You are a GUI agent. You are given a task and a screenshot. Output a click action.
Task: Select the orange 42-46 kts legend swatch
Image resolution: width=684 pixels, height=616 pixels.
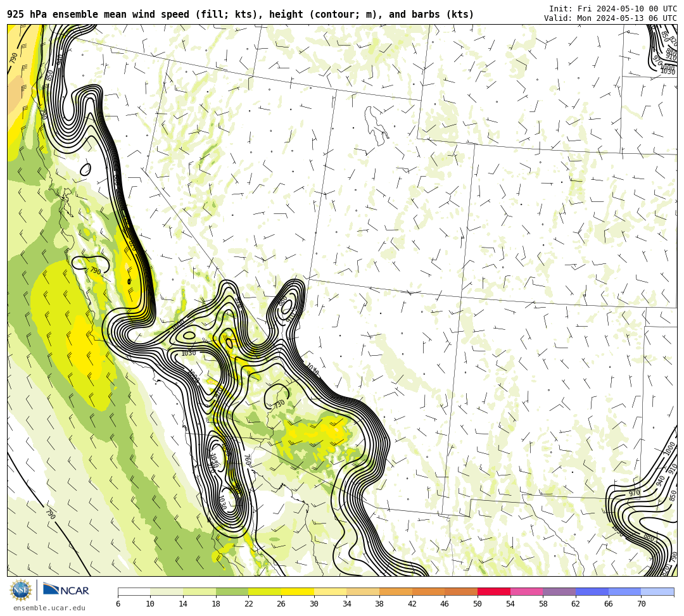click(x=428, y=591)
